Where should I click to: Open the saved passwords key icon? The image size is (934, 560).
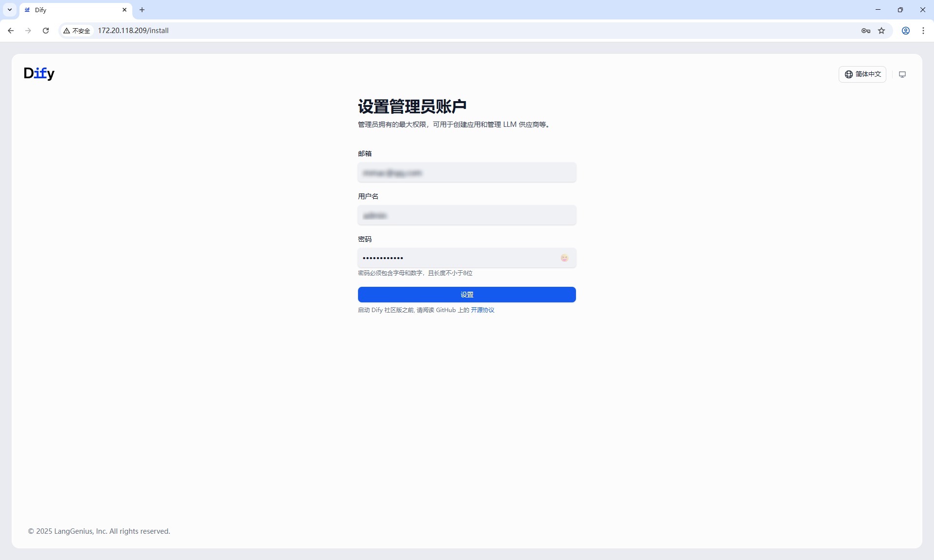(865, 31)
